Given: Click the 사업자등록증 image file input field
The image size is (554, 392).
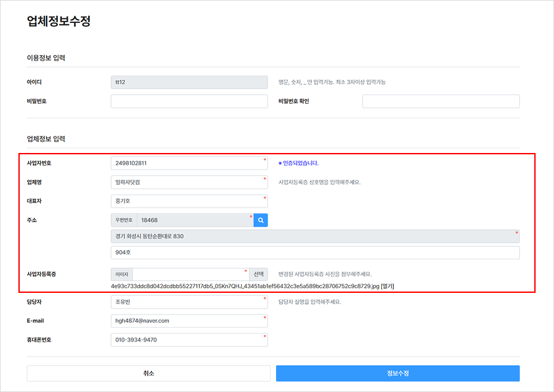Looking at the screenshot, I should (x=191, y=274).
